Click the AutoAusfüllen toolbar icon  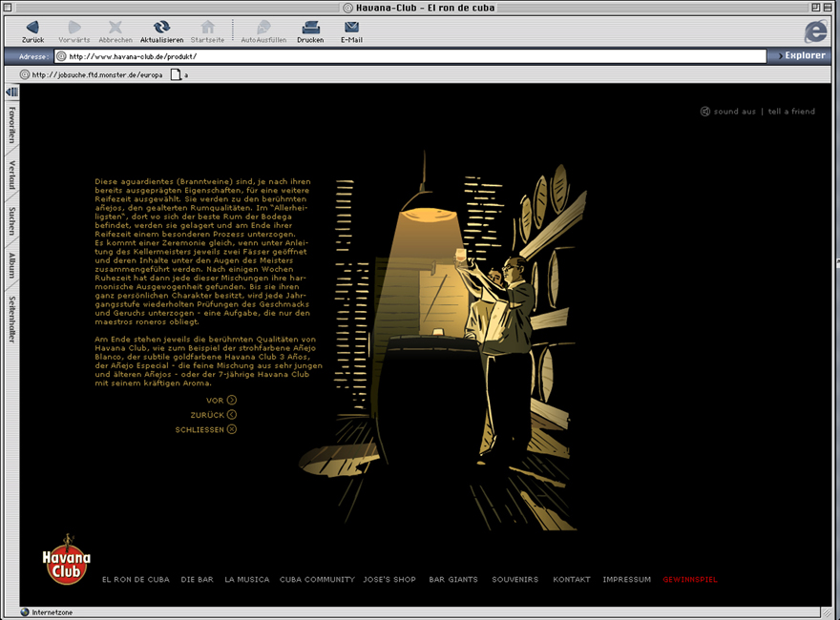263,28
